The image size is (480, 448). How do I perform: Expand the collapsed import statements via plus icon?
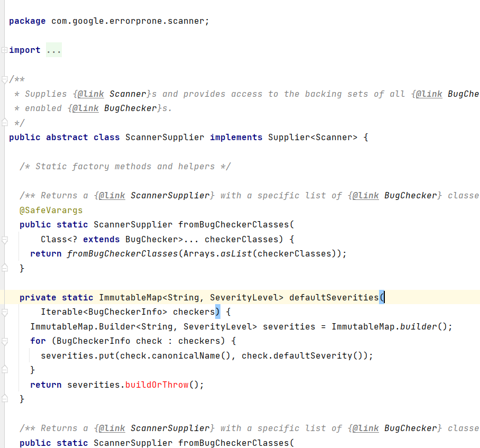point(5,49)
